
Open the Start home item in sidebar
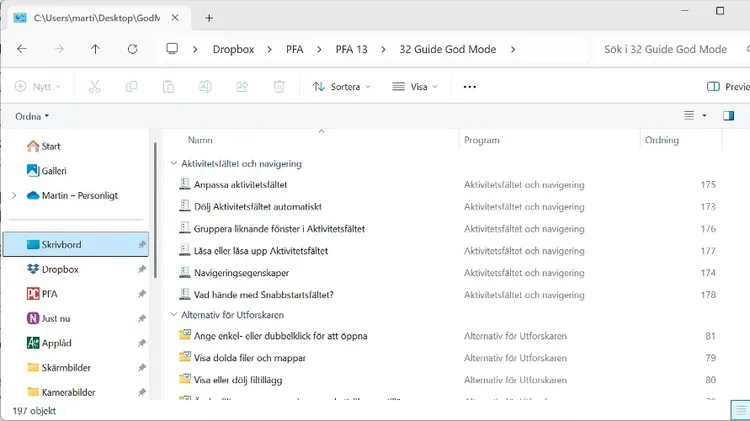point(50,146)
